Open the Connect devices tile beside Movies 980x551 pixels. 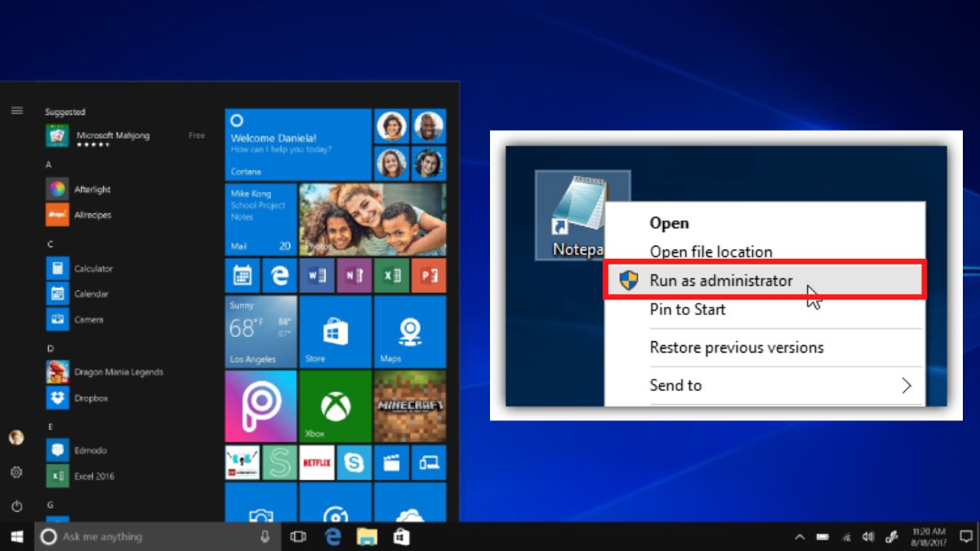[x=429, y=463]
